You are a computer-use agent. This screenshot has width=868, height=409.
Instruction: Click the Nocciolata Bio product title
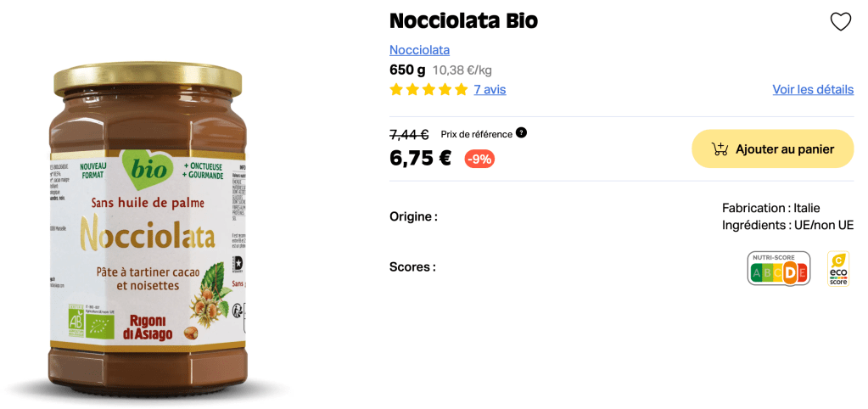pyautogui.click(x=463, y=20)
